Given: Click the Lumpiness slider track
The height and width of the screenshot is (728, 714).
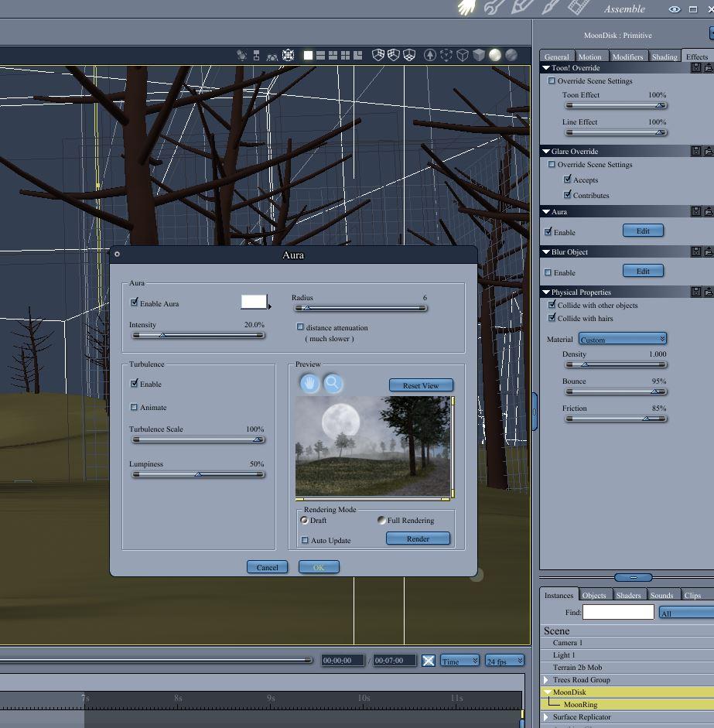Looking at the screenshot, I should tap(198, 474).
